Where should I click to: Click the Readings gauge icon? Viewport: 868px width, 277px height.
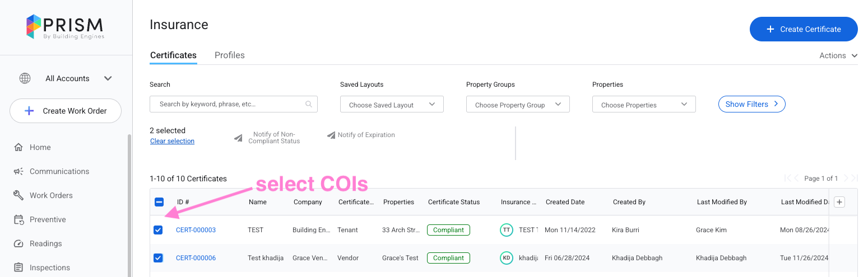click(18, 243)
